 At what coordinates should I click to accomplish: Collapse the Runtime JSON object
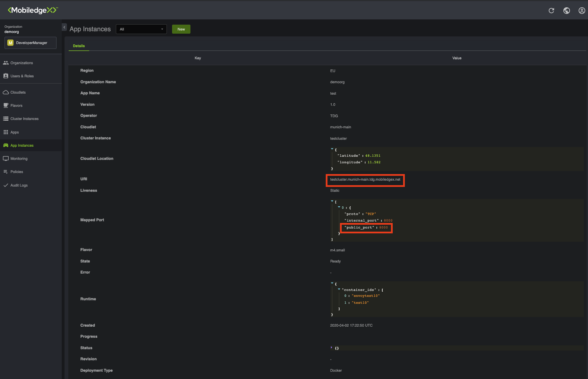pos(332,283)
